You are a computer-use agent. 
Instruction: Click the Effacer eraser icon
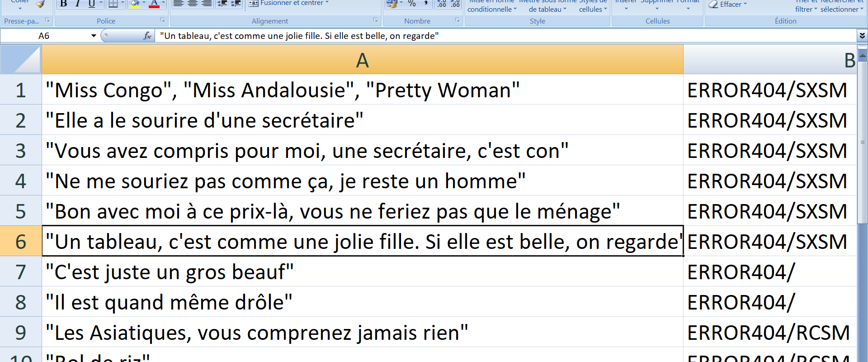713,5
